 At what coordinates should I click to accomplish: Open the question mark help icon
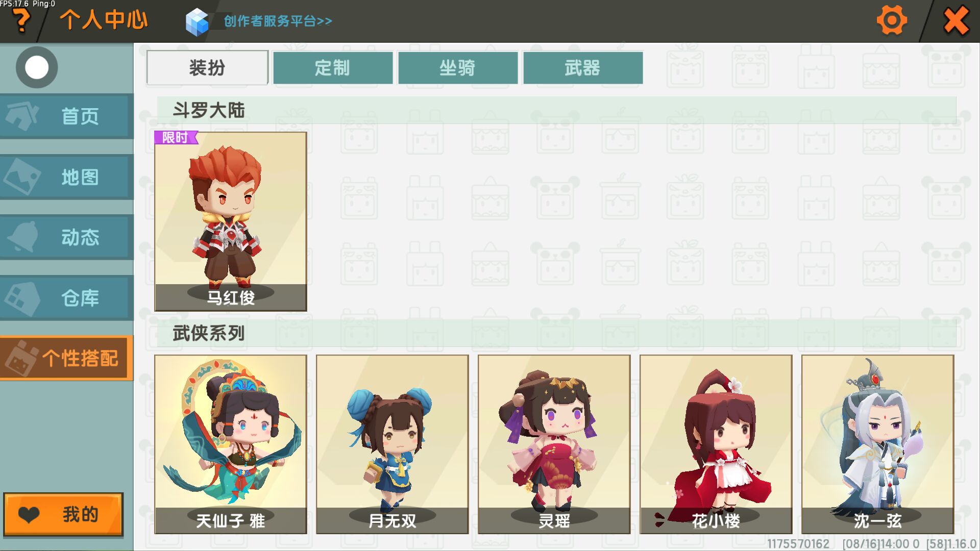(x=21, y=20)
